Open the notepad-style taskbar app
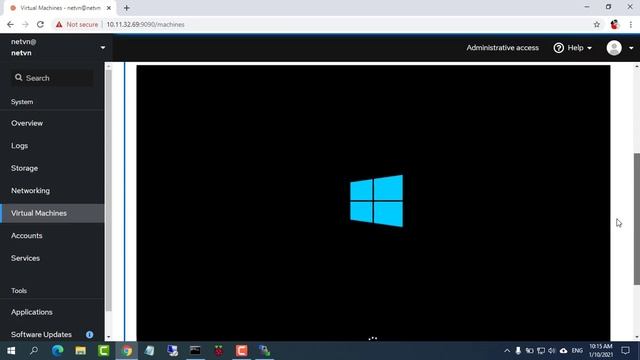 pos(149,351)
